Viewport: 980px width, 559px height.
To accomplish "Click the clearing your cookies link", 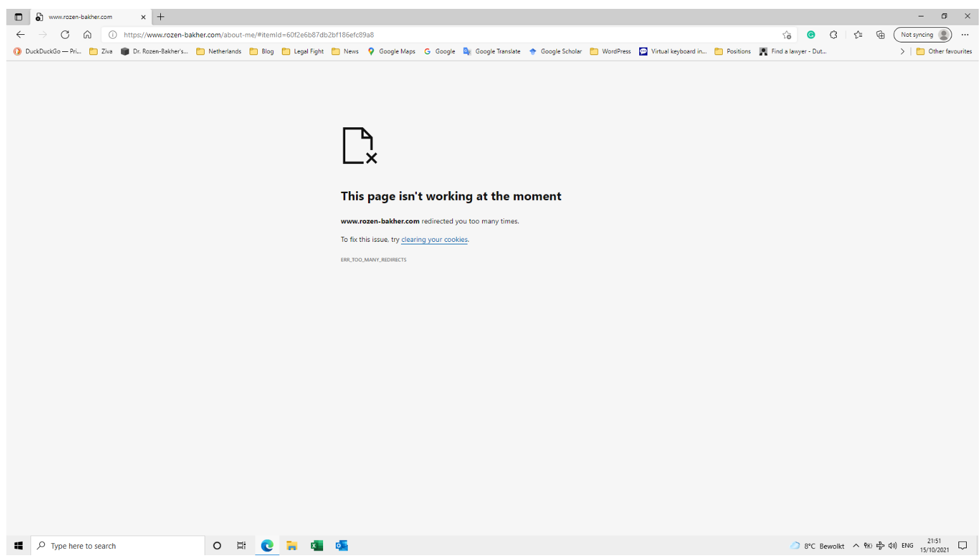I will [434, 239].
